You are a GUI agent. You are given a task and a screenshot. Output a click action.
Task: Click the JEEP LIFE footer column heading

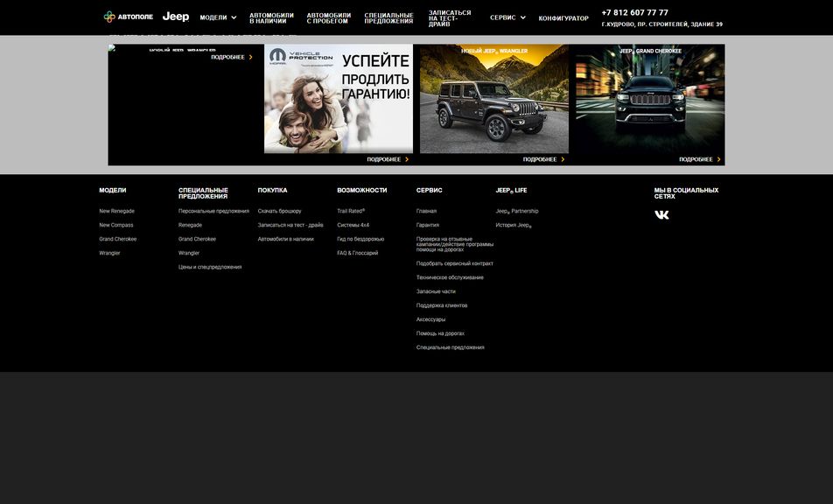coord(512,190)
